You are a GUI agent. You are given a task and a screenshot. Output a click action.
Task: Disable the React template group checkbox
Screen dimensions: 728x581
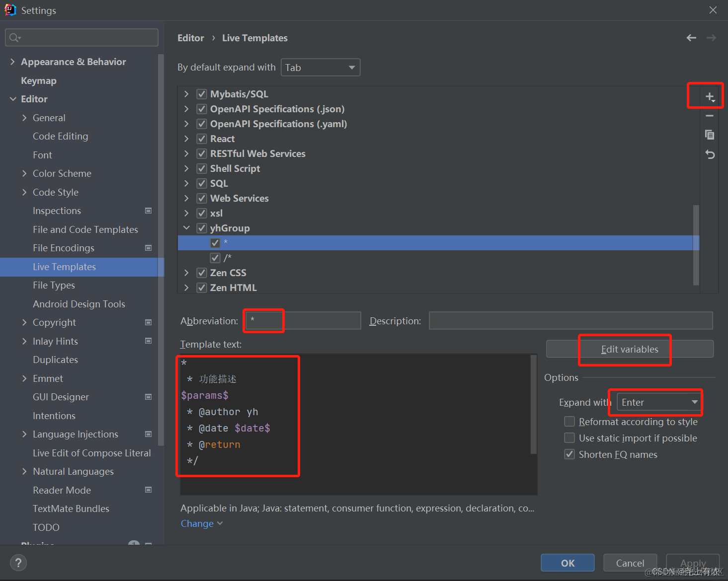[x=202, y=139]
